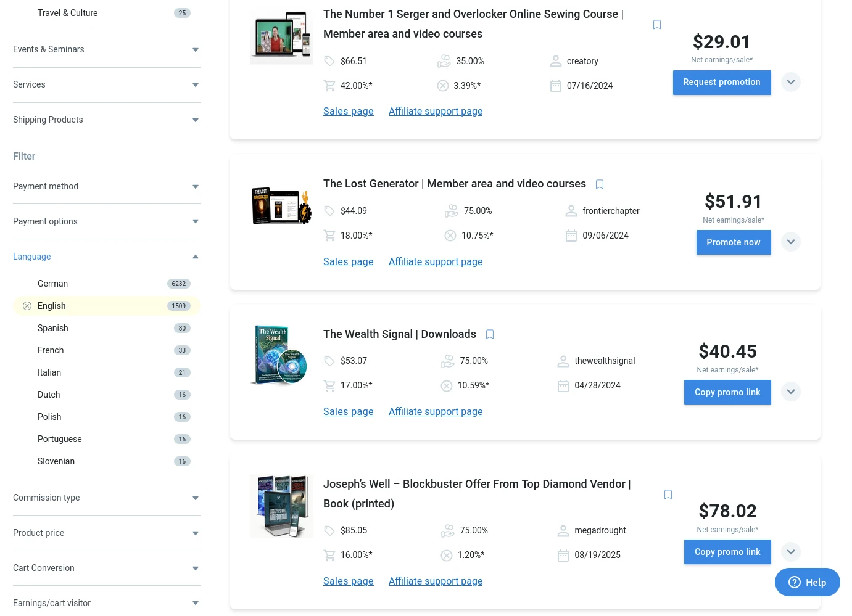Click the cart conversion icon beside 17.00%

[329, 385]
